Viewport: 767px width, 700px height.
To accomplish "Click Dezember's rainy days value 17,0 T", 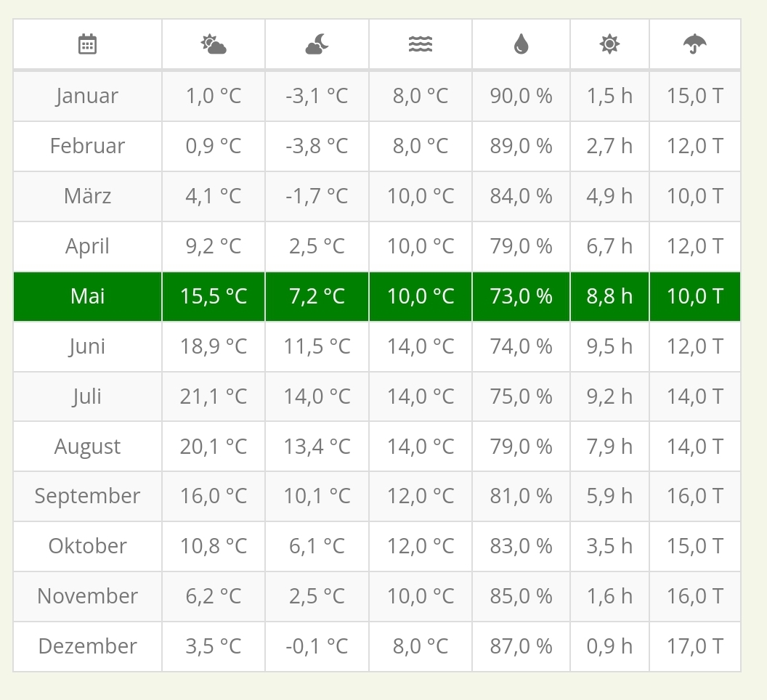I will pos(695,646).
